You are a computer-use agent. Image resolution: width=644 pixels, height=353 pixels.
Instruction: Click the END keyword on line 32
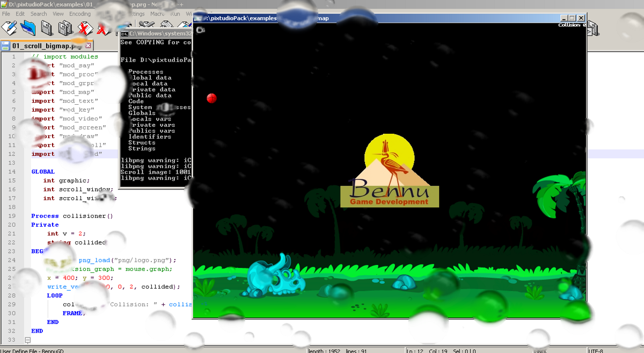(37, 331)
